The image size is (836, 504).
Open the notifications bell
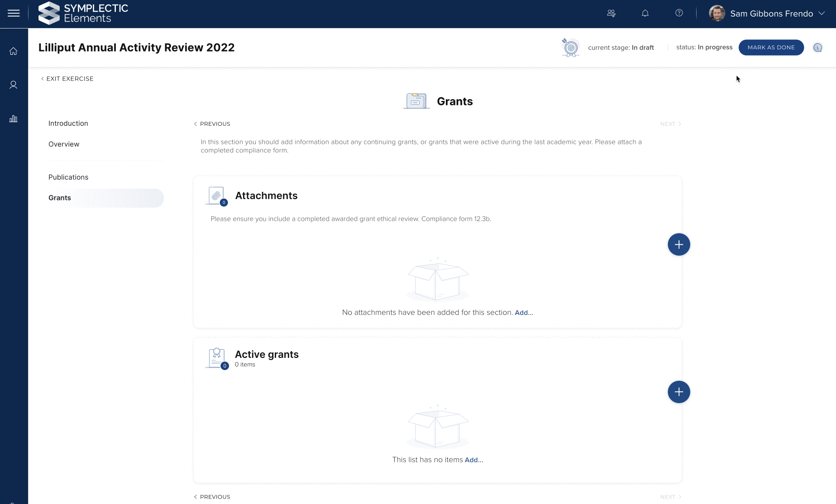[645, 13]
